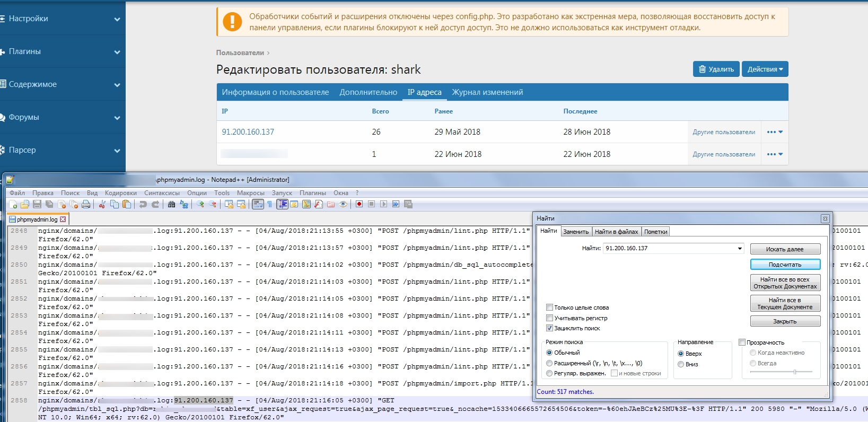Image resolution: width=868 pixels, height=422 pixels.
Task: Select the 'Вниз' direction radio button
Action: point(681,364)
